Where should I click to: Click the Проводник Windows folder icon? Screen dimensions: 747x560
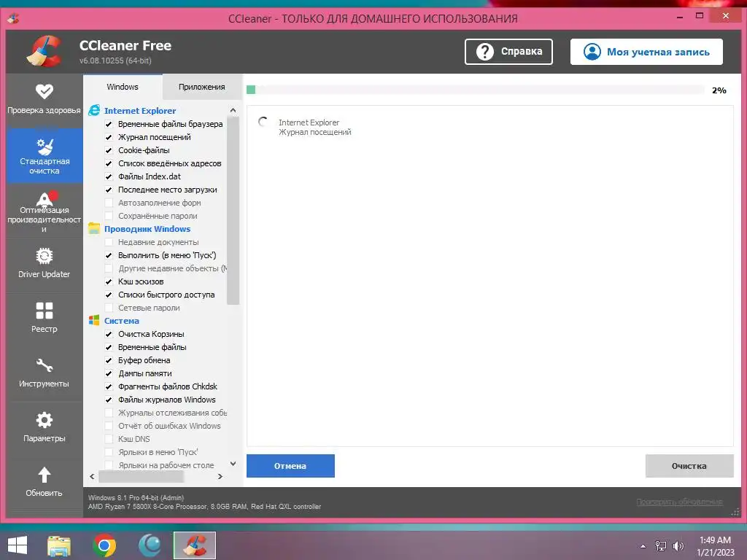(94, 228)
